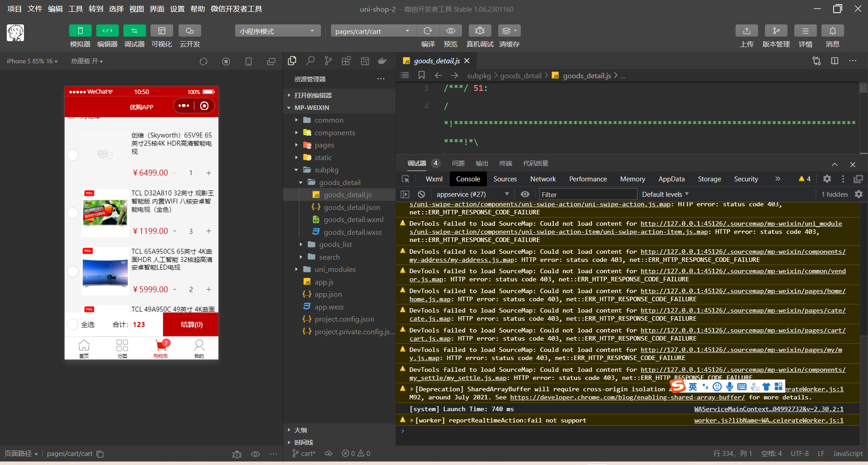
Task: Select the TCL 65A950CS item radio
Action: (x=73, y=271)
